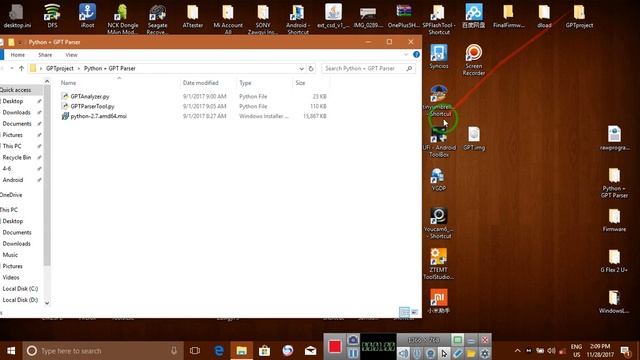Open the OnePlus archive icon
Viewport: 640px width, 360px height.
pyautogui.click(x=404, y=16)
